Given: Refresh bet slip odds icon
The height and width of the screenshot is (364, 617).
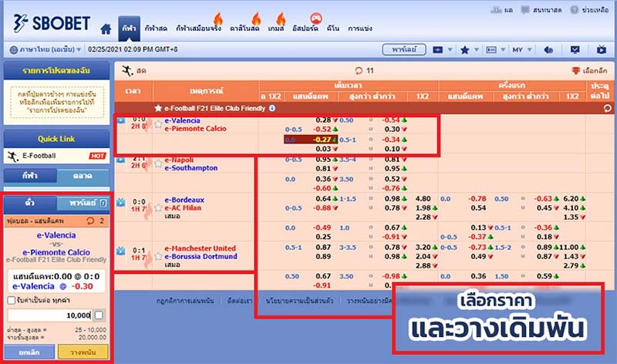Looking at the screenshot, I should (x=90, y=221).
